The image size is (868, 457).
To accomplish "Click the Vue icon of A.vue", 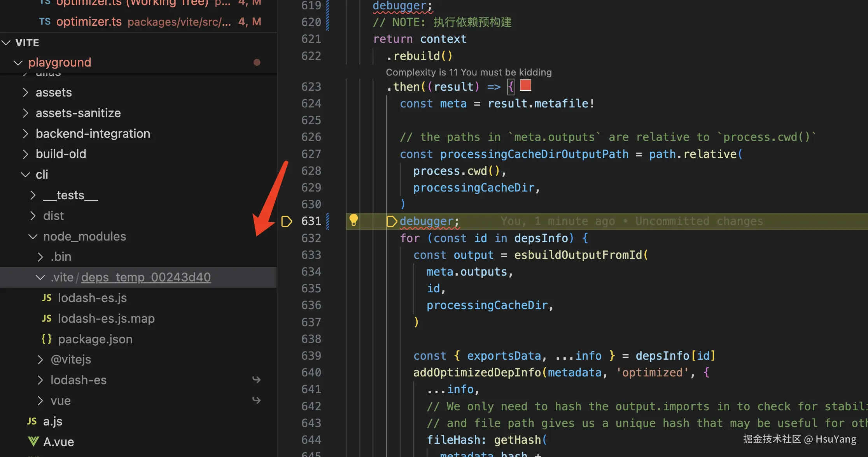I will click(x=33, y=441).
